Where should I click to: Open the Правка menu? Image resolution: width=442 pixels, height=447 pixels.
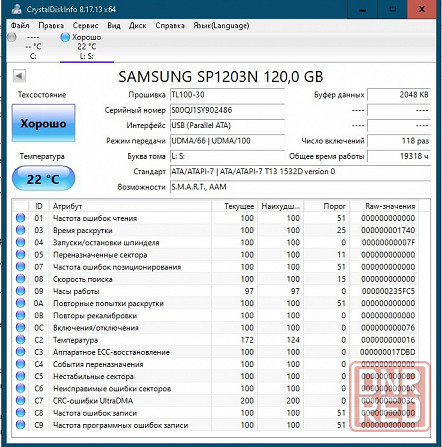[51, 26]
